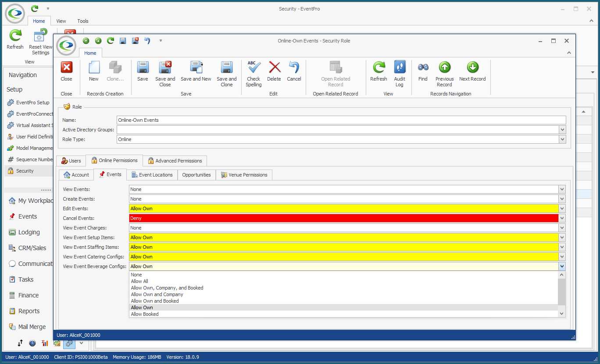Screen dimensions: 600x364
Task: Click the dropdown list scroll up arrow
Action: pyautogui.click(x=562, y=275)
